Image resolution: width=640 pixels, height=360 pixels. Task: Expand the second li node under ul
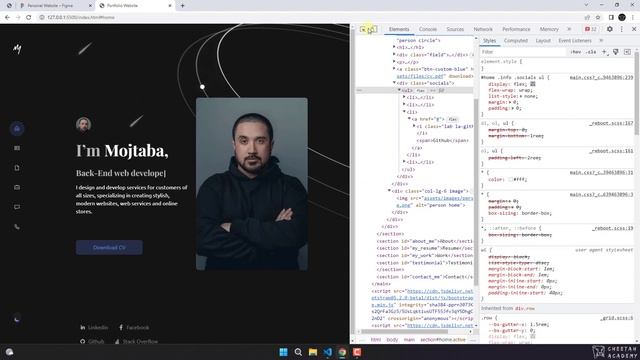(x=404, y=105)
